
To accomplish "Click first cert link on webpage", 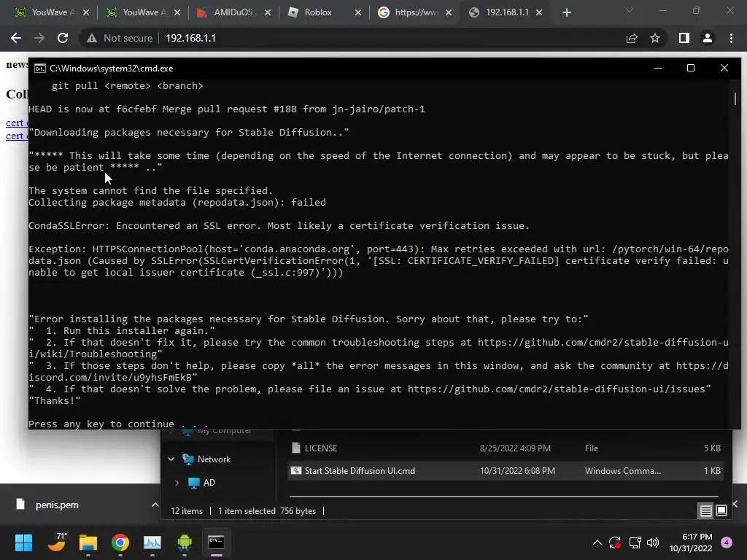I will click(17, 122).
